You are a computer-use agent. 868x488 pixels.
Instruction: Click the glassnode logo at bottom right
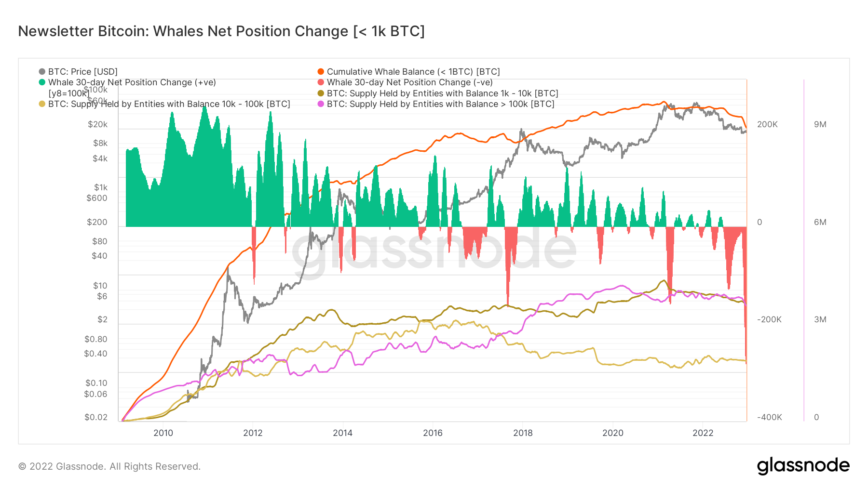click(803, 466)
